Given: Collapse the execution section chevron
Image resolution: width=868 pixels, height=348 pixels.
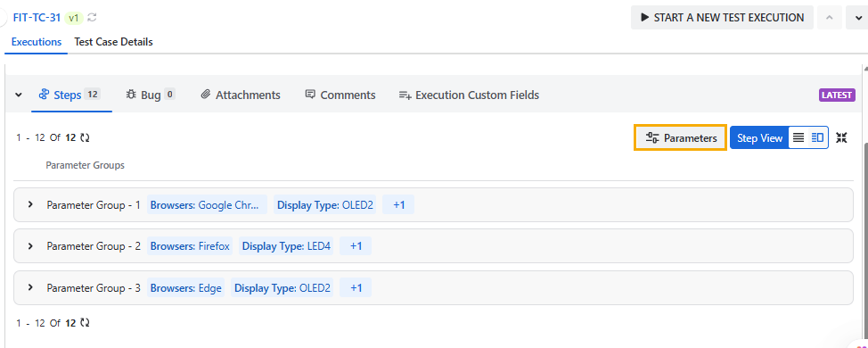Looking at the screenshot, I should pyautogui.click(x=18, y=95).
